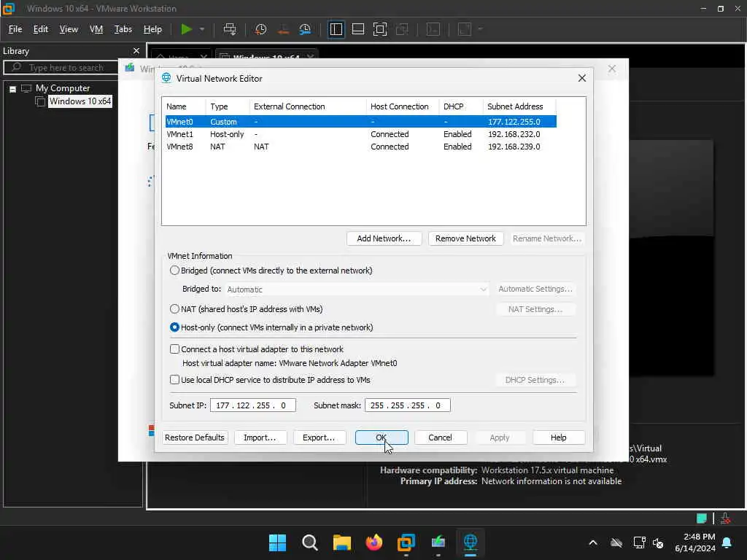The height and width of the screenshot is (560, 747).
Task: Collapse the My Computer tree node
Action: (13, 88)
